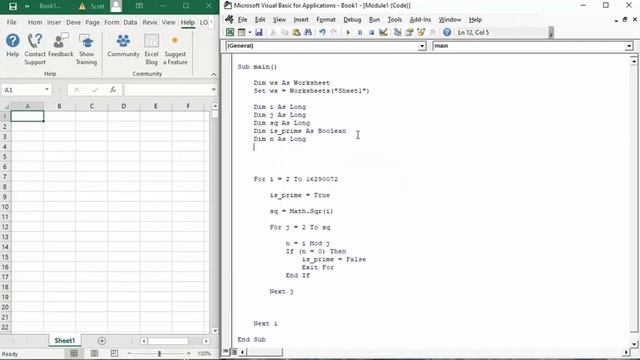Click Insert UserForm icon in VBA toolbar

point(242,32)
